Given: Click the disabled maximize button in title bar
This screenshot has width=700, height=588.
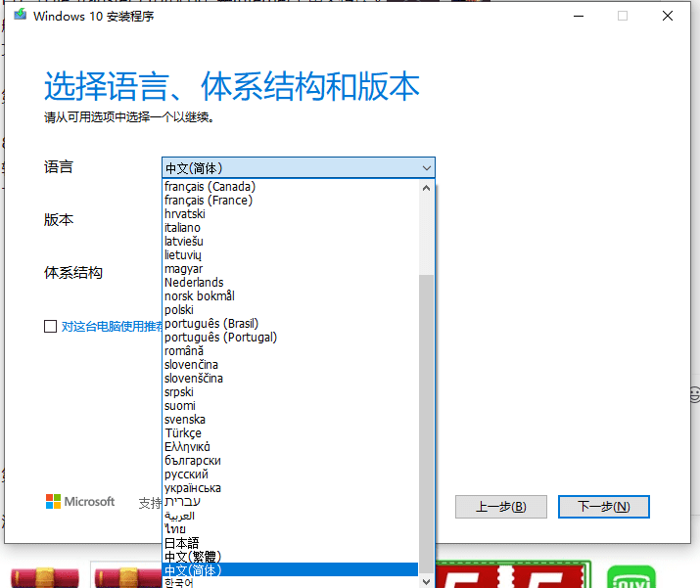Looking at the screenshot, I should (623, 16).
